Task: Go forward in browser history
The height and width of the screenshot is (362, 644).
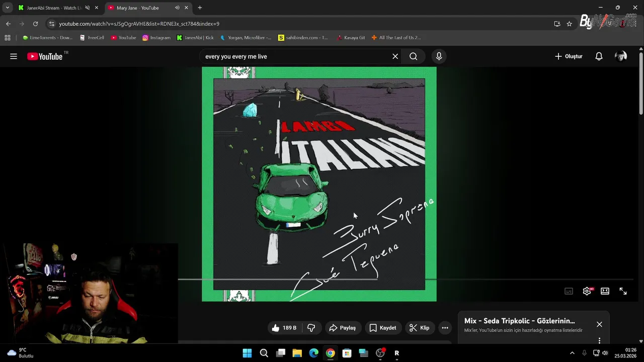Action: point(22,24)
